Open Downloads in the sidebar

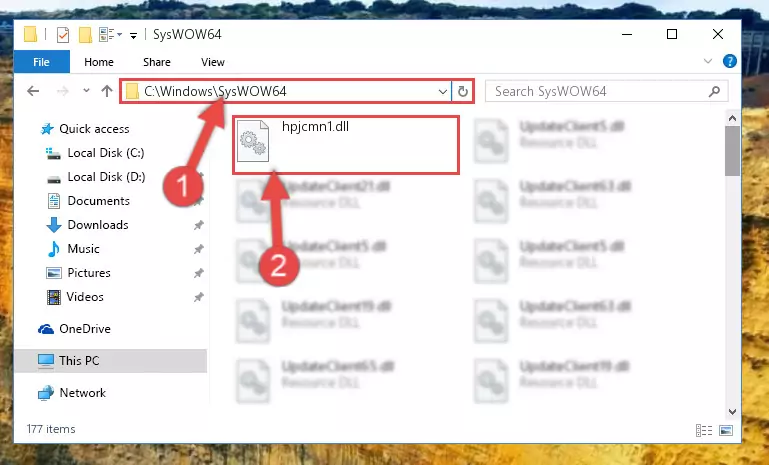pyautogui.click(x=98, y=225)
